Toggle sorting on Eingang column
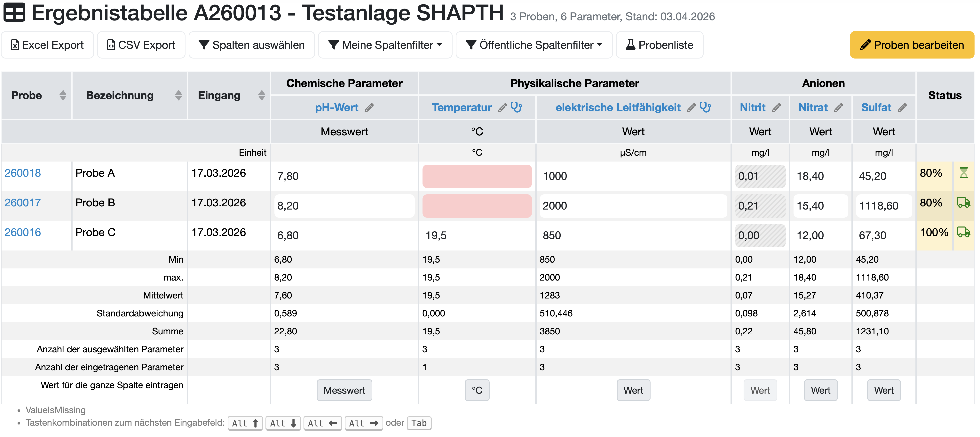The width and height of the screenshot is (980, 437). (x=261, y=95)
